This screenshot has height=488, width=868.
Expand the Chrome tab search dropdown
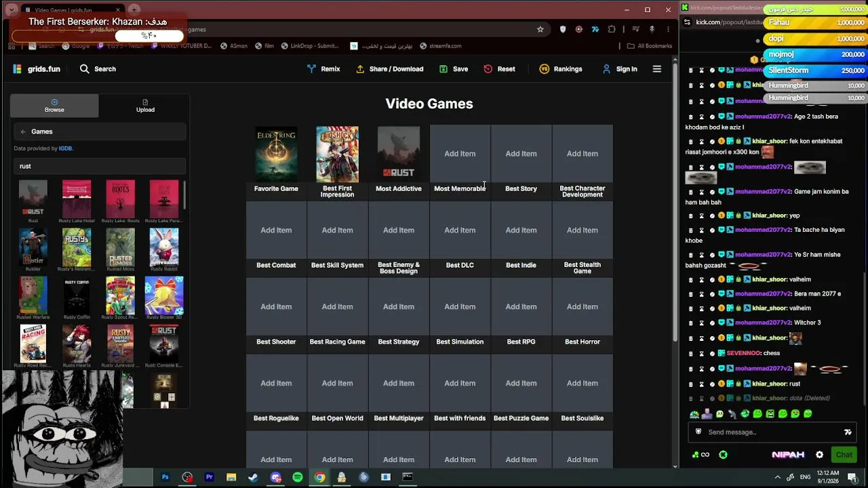click(x=12, y=10)
